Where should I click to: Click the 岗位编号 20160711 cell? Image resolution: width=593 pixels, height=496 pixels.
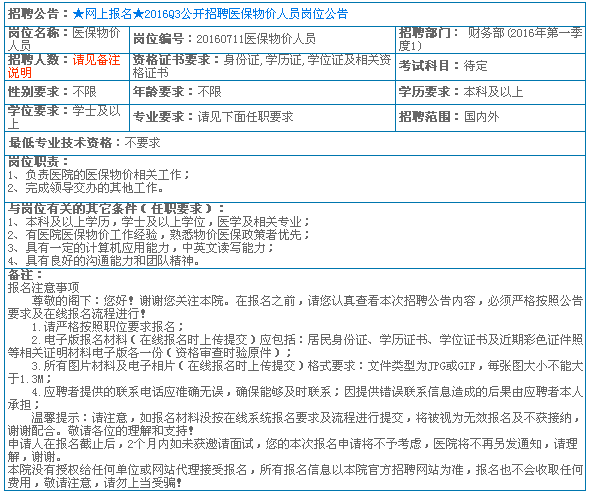(262, 40)
